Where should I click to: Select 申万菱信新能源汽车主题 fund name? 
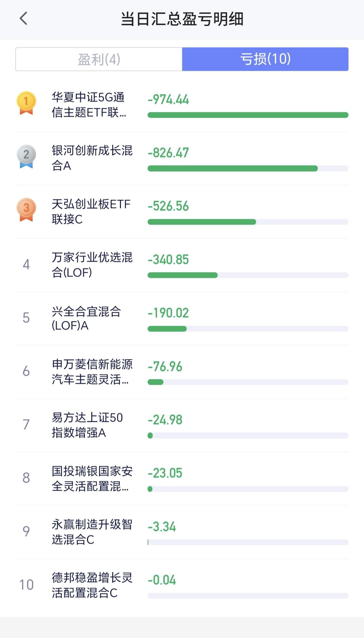(92, 372)
